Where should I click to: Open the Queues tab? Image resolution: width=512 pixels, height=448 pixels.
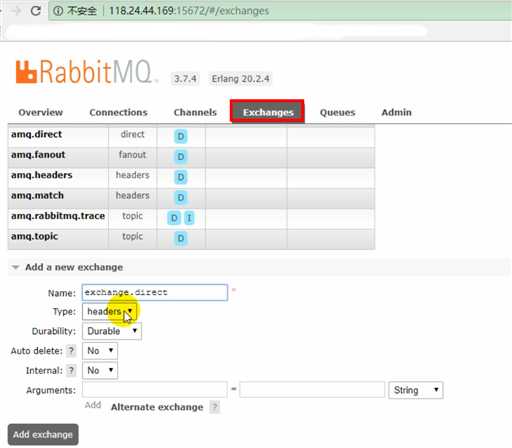coord(338,113)
